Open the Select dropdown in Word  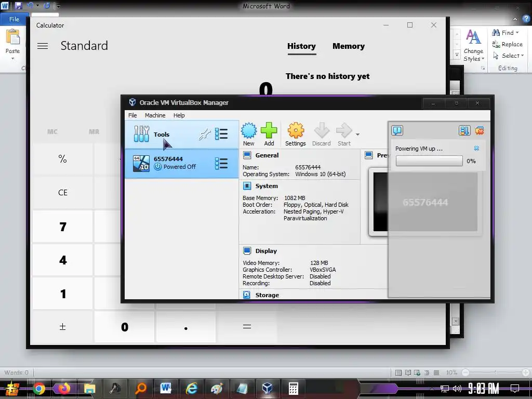coord(508,56)
